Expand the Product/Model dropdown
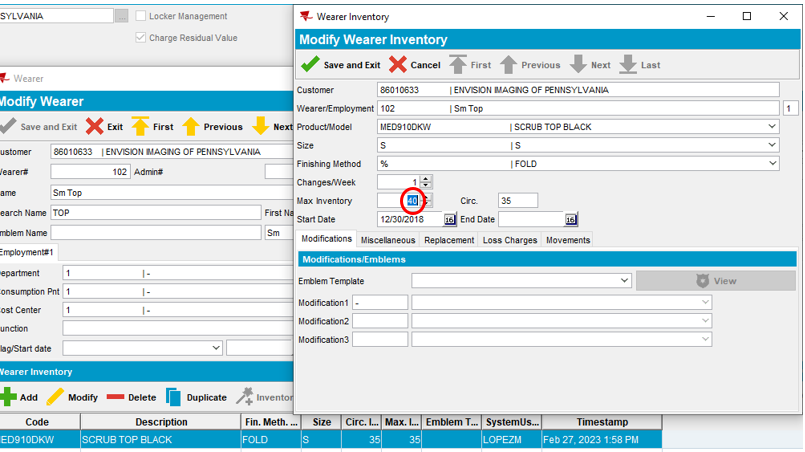Screen dimensions: 805x452 tap(771, 127)
